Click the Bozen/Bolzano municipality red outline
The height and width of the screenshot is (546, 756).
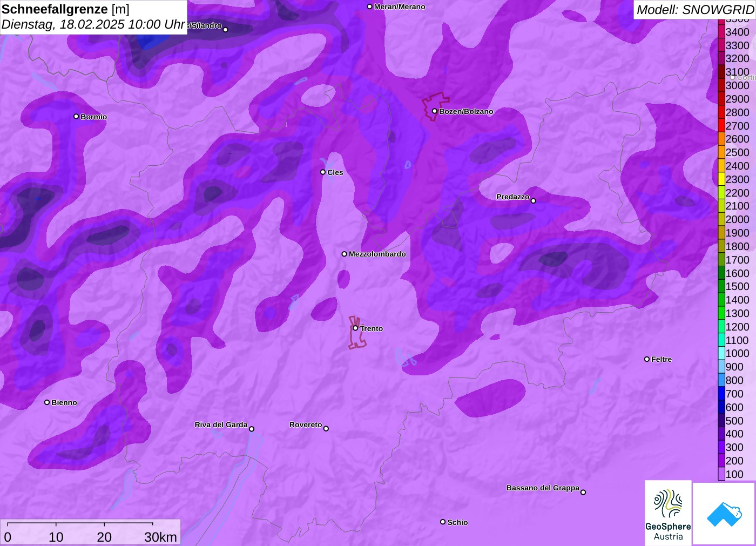(x=435, y=106)
